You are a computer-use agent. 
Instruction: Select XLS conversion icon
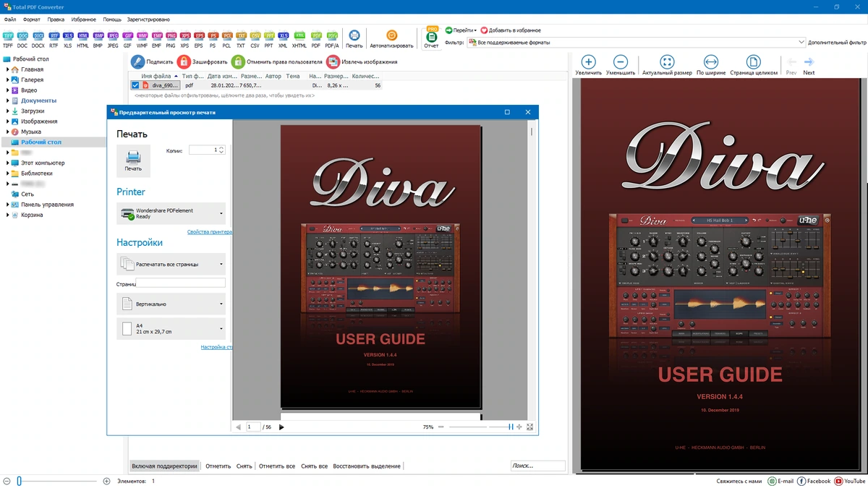point(68,39)
